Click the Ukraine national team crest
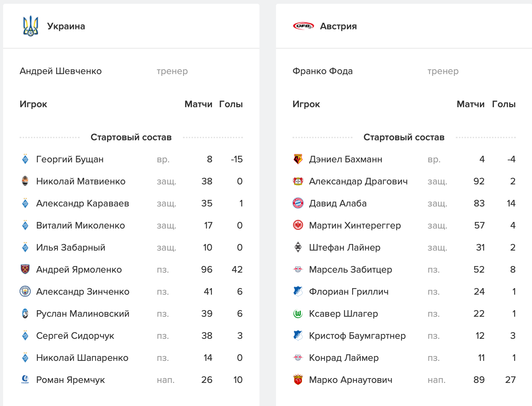 tap(30, 26)
